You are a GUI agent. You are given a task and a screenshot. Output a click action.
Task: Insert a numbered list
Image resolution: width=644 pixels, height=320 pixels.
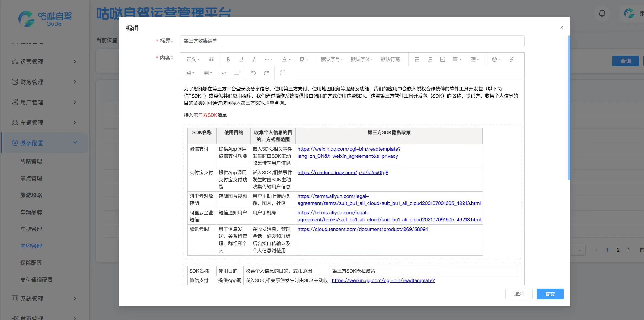(430, 59)
